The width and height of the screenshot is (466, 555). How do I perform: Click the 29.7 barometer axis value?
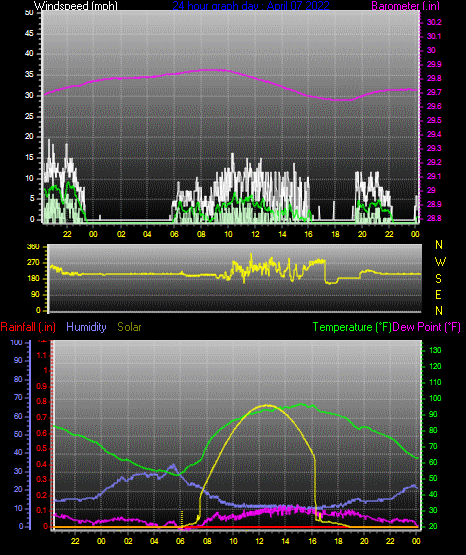click(x=434, y=92)
